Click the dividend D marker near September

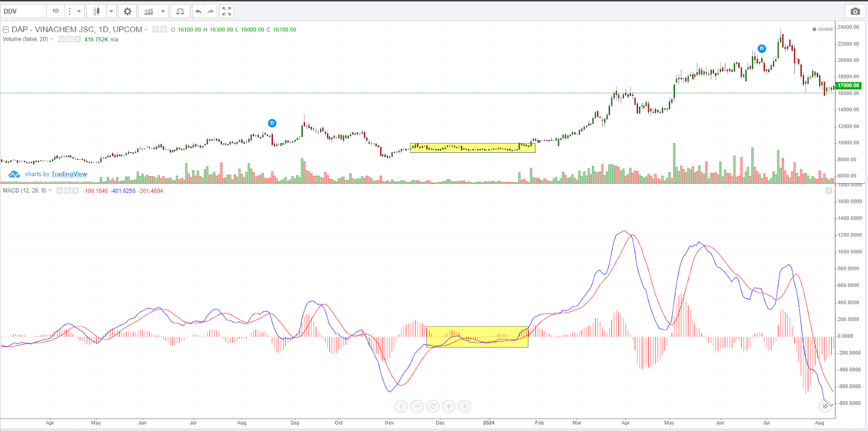click(272, 123)
